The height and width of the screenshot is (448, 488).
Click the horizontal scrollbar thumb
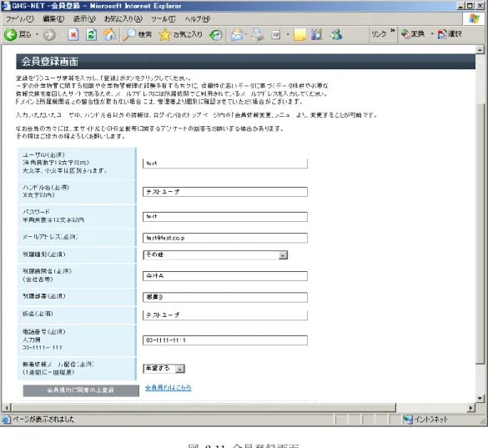click(x=204, y=407)
